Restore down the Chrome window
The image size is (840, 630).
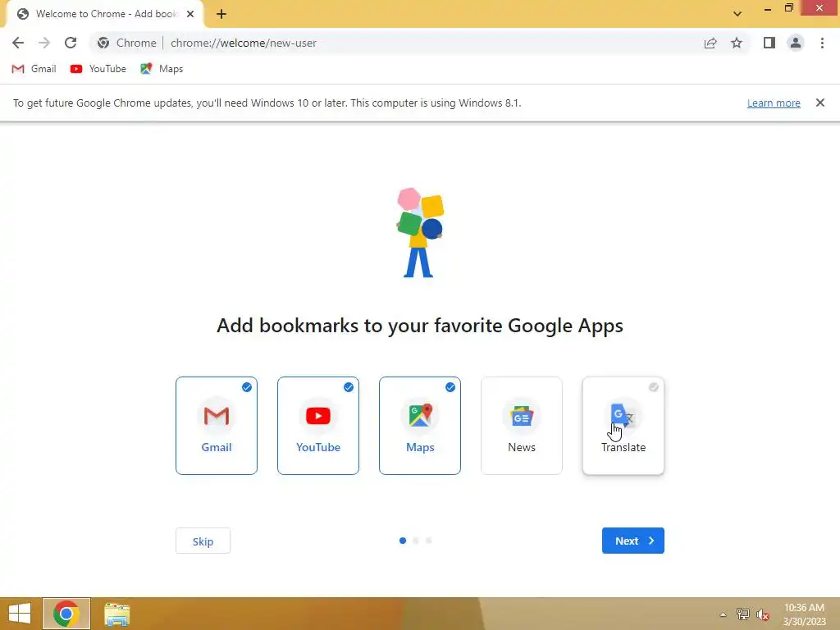click(x=789, y=8)
